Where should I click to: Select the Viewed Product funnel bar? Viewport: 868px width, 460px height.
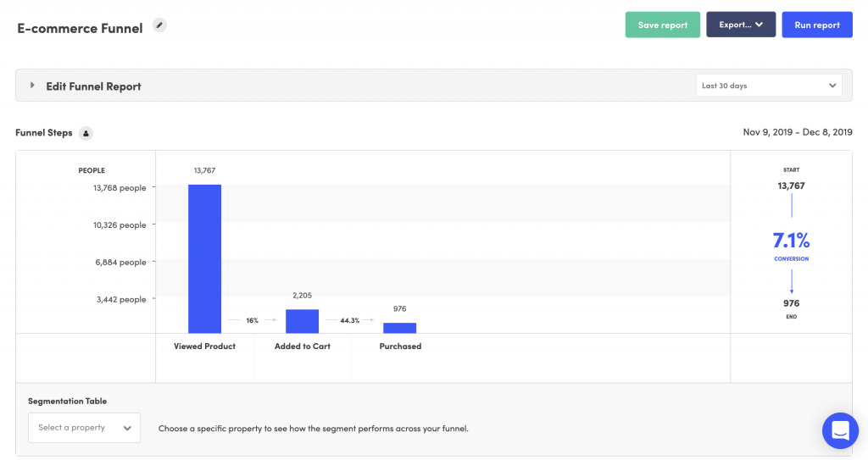coord(205,259)
